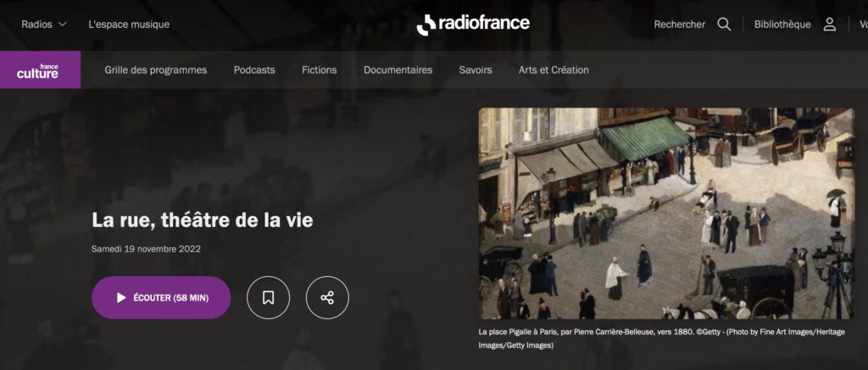868x370 pixels.
Task: Open the Fictions section
Action: (319, 69)
